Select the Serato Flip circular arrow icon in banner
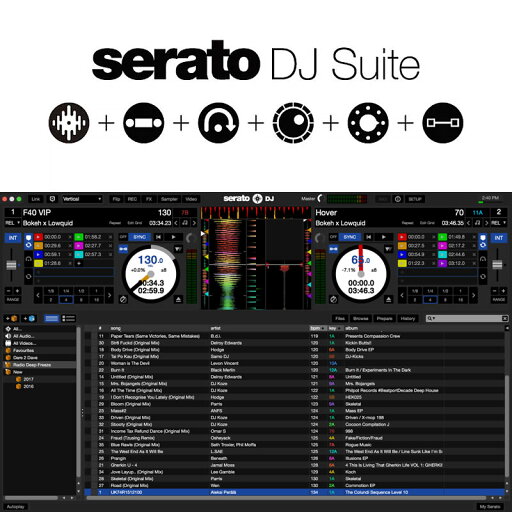Screen dimensions: 512x512 click(218, 123)
